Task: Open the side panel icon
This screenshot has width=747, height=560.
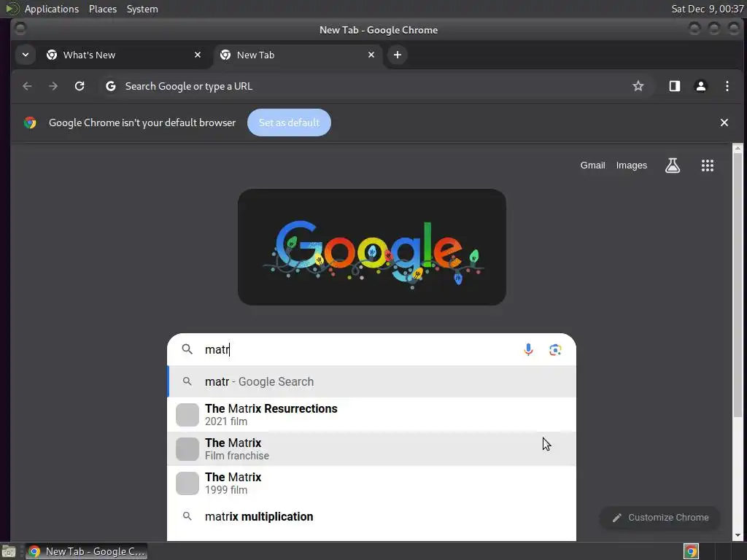Action: 675,86
